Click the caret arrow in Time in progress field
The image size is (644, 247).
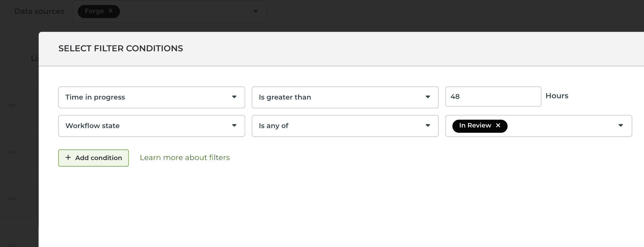(x=234, y=97)
